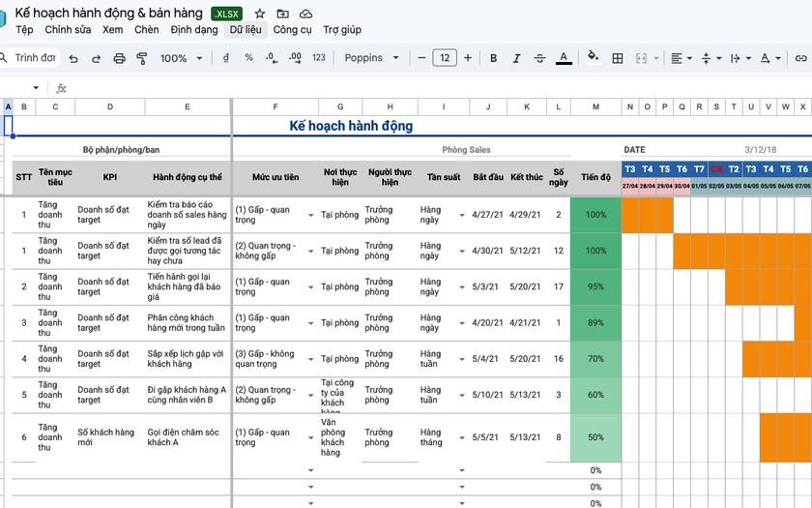Select the Phân công khách hàng mới cell
Screen dimensions: 812x508
[188, 323]
